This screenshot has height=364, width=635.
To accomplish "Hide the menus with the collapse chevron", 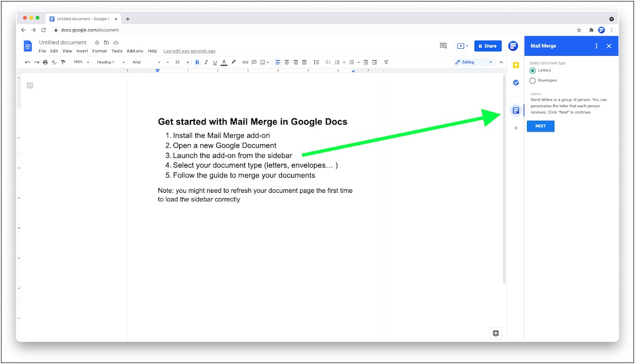I will click(x=501, y=62).
